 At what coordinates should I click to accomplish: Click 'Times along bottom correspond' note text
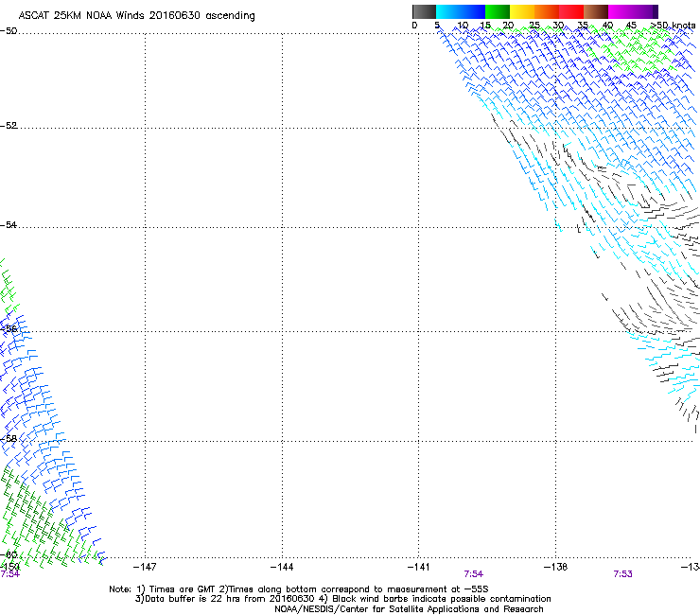[x=354, y=589]
